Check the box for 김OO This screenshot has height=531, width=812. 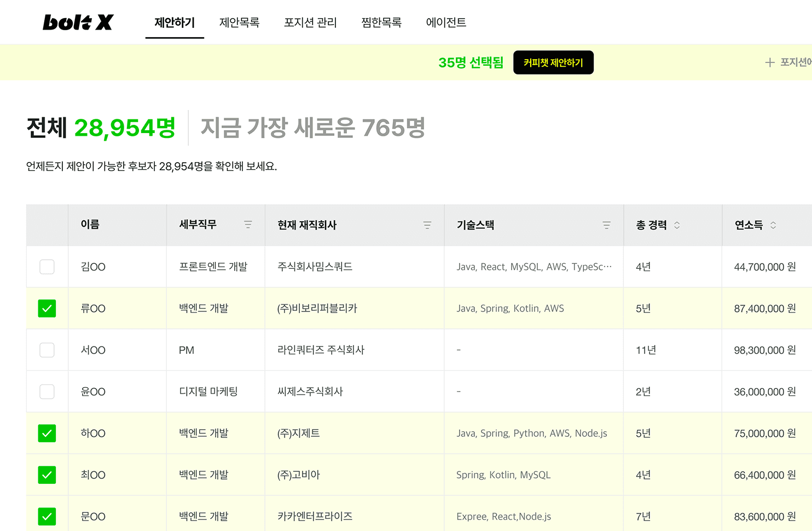click(47, 267)
